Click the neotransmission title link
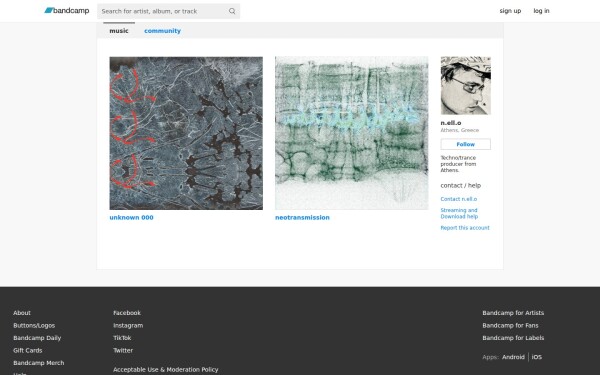The image size is (600, 375). coord(302,217)
